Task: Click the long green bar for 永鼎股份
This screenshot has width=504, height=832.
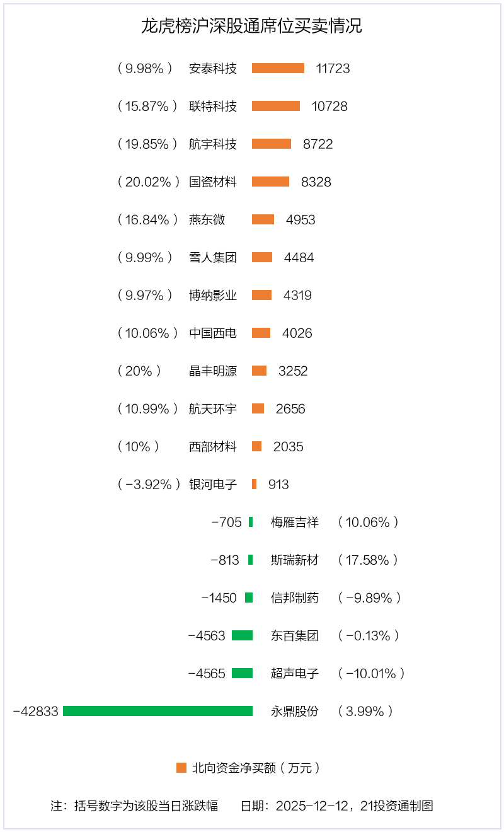Action: point(157,711)
